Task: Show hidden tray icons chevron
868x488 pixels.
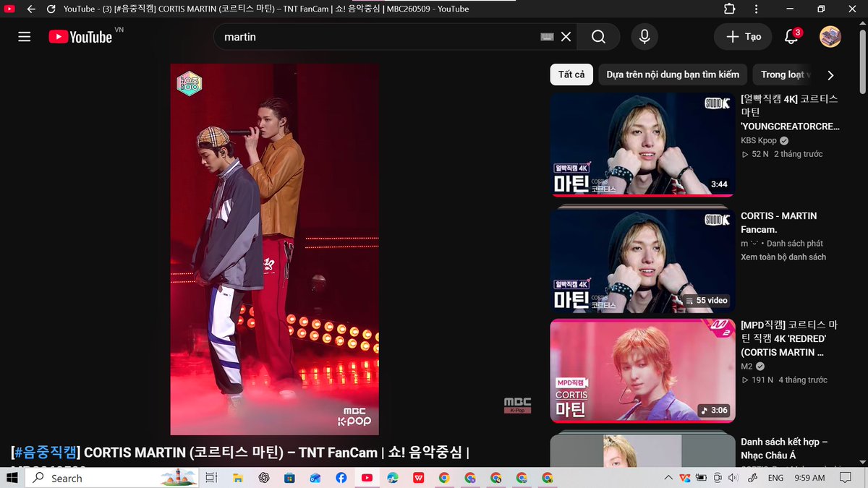Action: (x=668, y=478)
